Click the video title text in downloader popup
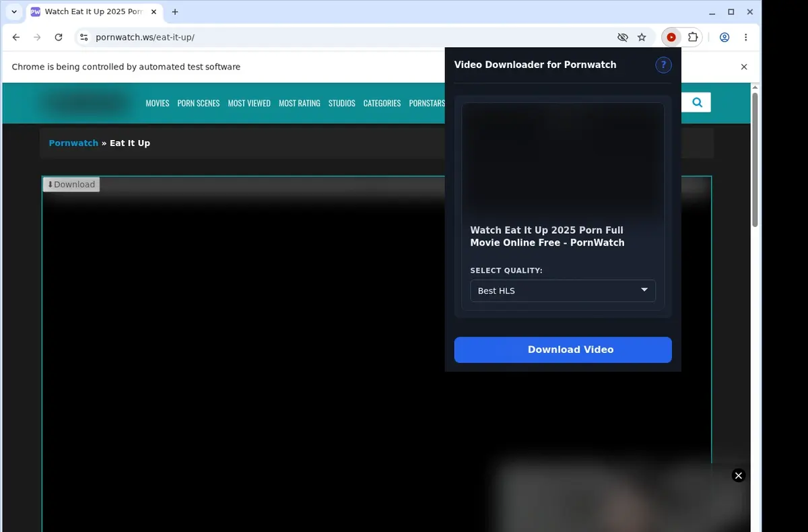The height and width of the screenshot is (532, 808). point(547,236)
